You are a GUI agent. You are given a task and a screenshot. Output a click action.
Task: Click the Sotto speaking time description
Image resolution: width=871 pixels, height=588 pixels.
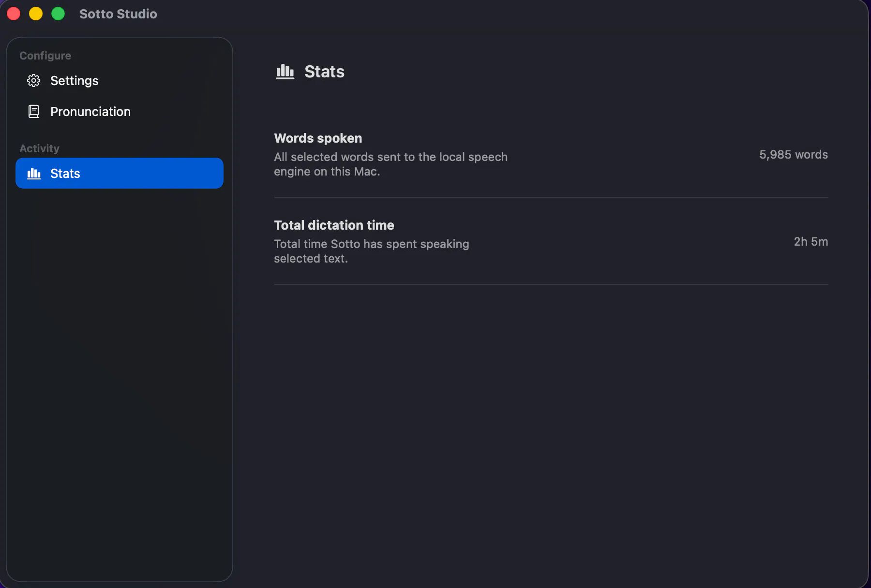coord(372,251)
